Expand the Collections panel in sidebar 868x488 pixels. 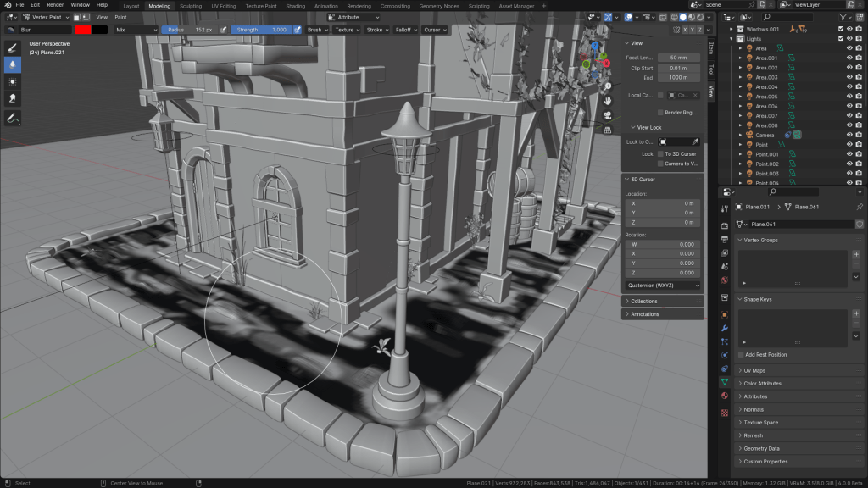[644, 301]
